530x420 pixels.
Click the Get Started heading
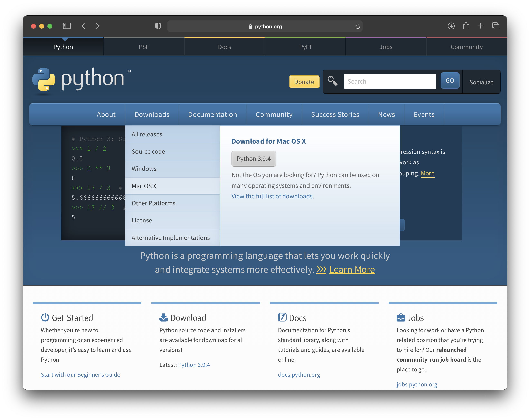click(x=72, y=318)
